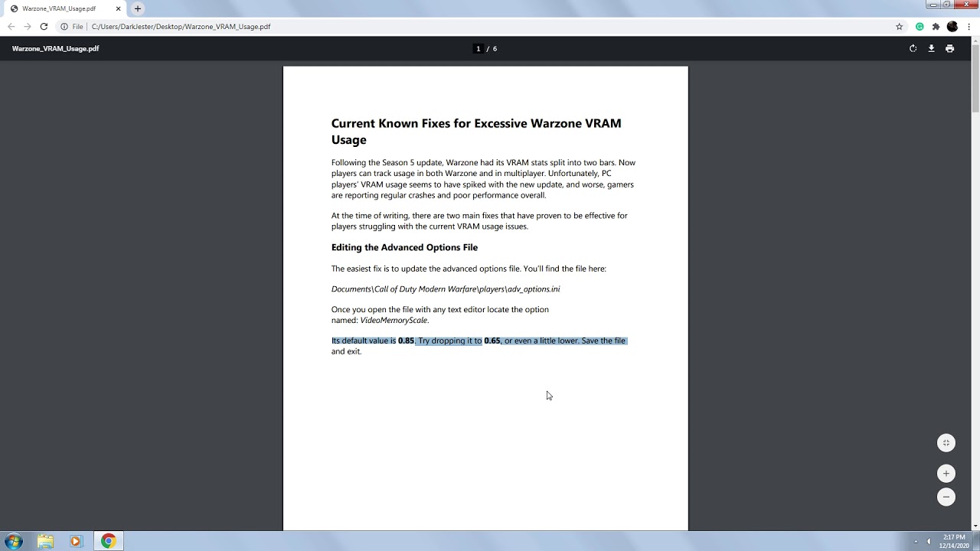Screen dimensions: 980x551
Task: Open the taskbar clock and date
Action: tap(954, 541)
